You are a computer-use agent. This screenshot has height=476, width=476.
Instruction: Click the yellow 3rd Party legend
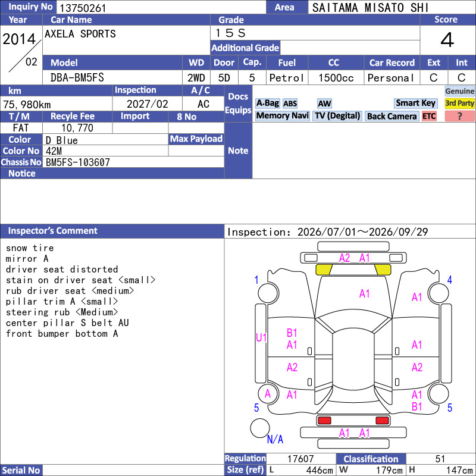click(459, 103)
